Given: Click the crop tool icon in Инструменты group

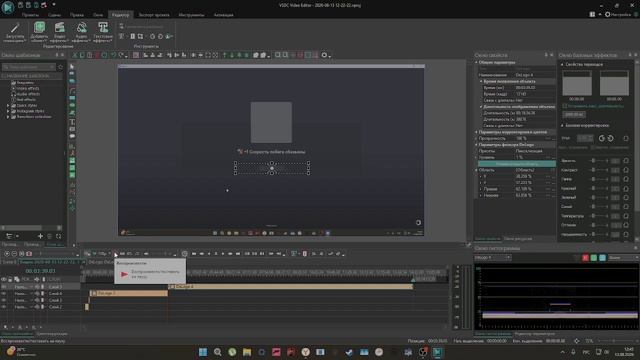Looking at the screenshot, I should pyautogui.click(x=140, y=36).
